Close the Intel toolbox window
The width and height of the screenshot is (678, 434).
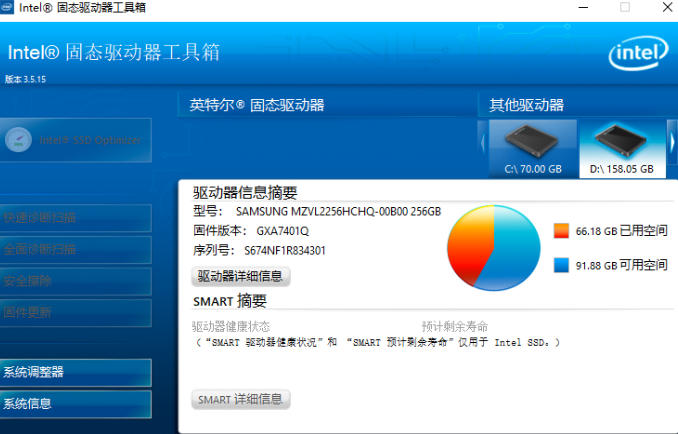[667, 7]
